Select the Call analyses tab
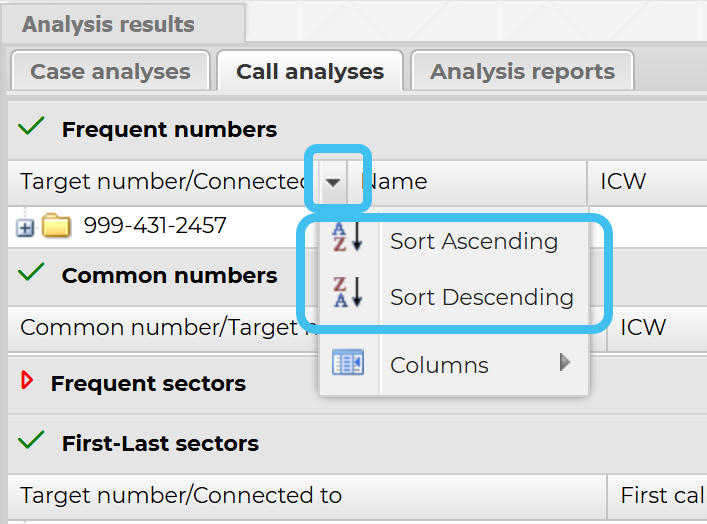Viewport: 707px width, 524px height. click(310, 72)
